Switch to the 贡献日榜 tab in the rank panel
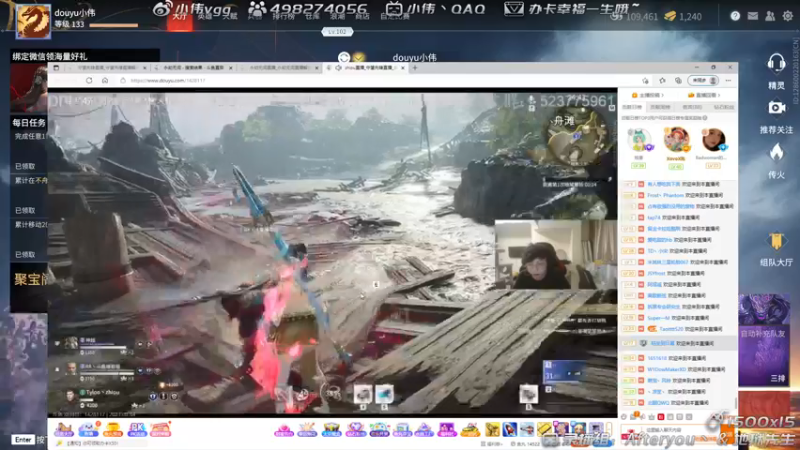The width and height of the screenshot is (800, 450). click(x=632, y=107)
